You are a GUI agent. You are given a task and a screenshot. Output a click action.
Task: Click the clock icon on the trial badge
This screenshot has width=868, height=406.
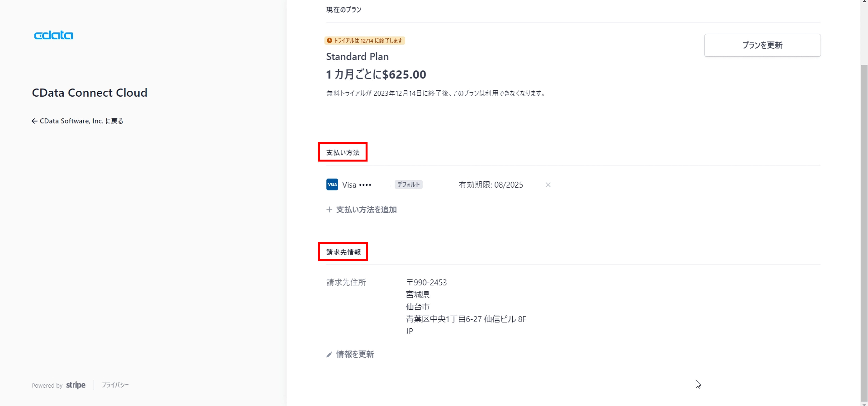329,40
